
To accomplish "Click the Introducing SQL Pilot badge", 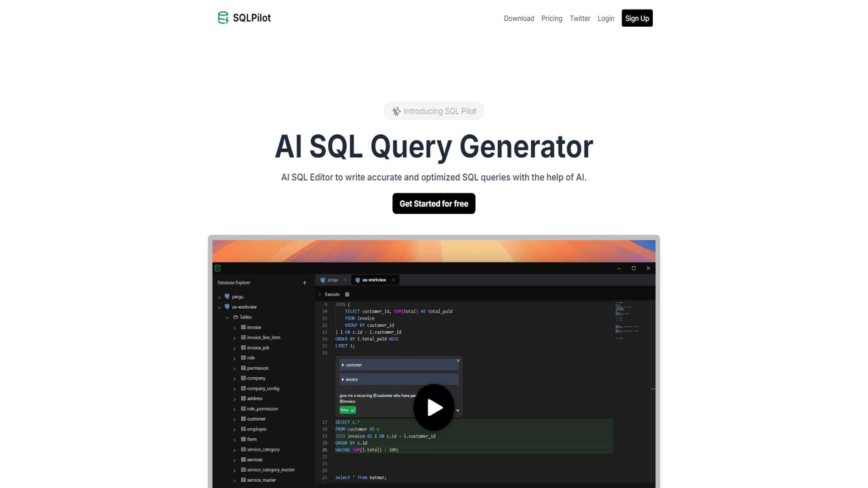I will tap(434, 111).
